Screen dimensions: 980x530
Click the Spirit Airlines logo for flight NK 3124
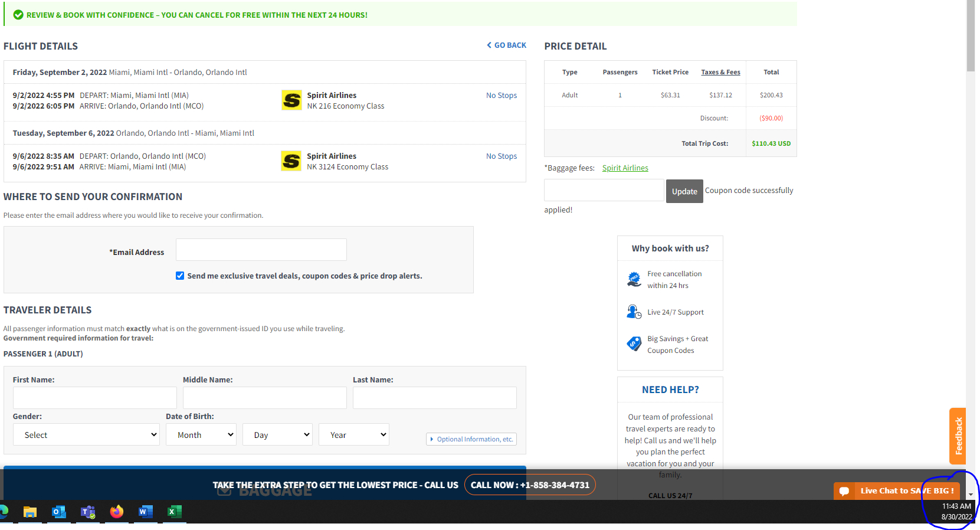pyautogui.click(x=291, y=161)
